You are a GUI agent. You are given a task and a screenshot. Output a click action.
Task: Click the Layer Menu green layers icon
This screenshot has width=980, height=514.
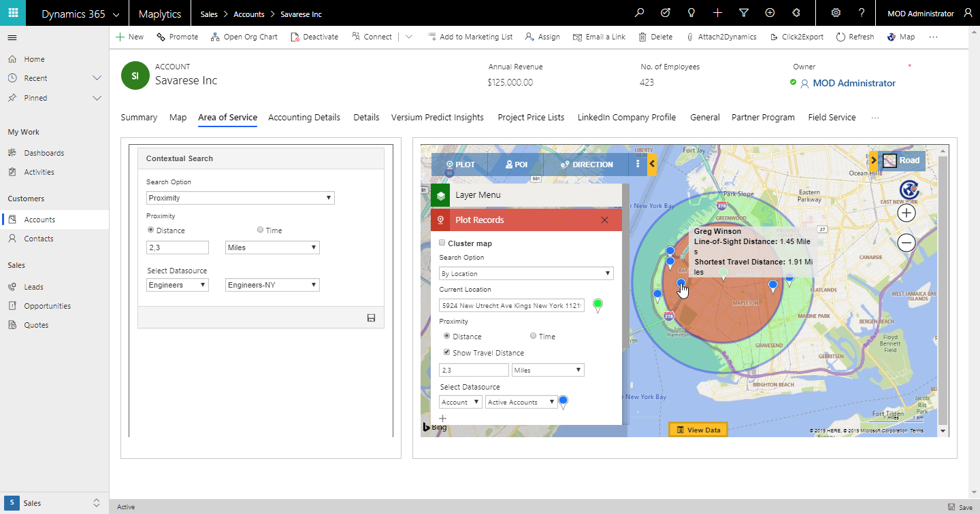tap(441, 195)
